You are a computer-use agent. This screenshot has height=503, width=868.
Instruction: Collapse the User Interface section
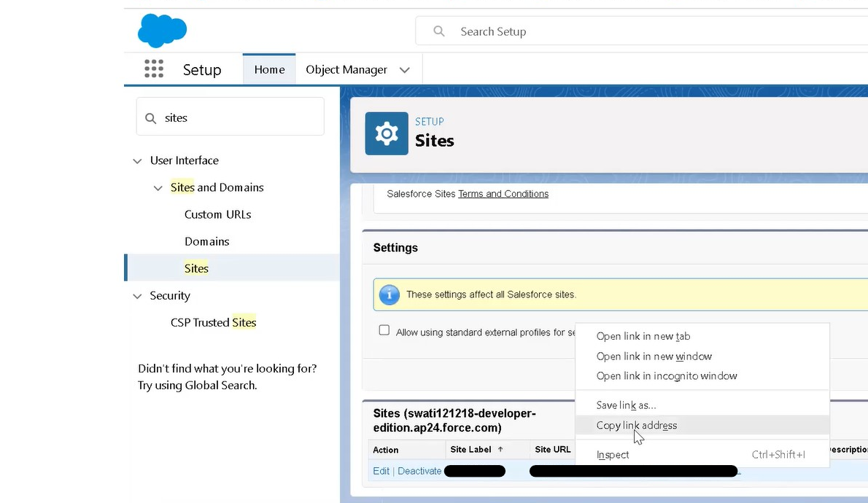point(137,161)
